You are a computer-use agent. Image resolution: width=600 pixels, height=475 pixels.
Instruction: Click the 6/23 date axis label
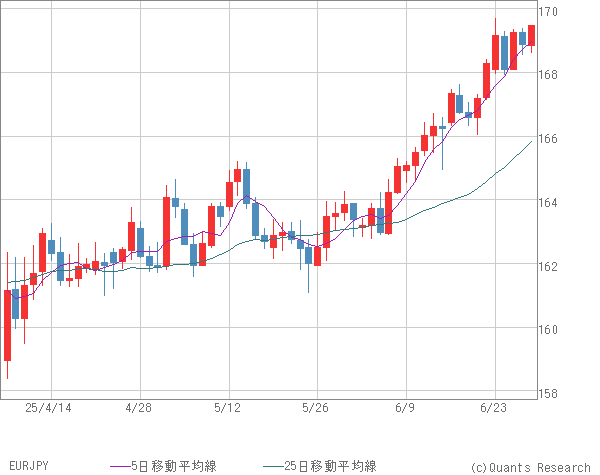tap(494, 408)
